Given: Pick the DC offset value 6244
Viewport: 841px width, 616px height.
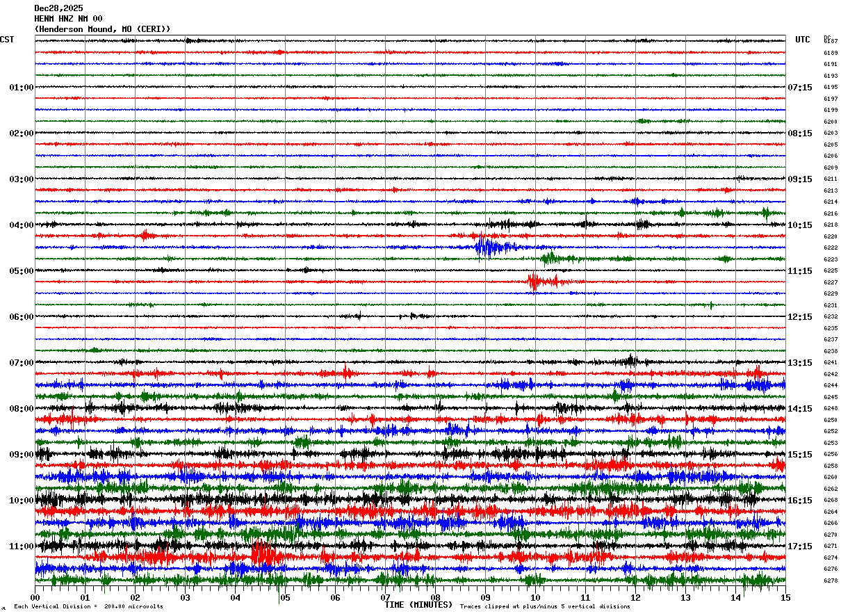Looking at the screenshot, I should point(831,385).
